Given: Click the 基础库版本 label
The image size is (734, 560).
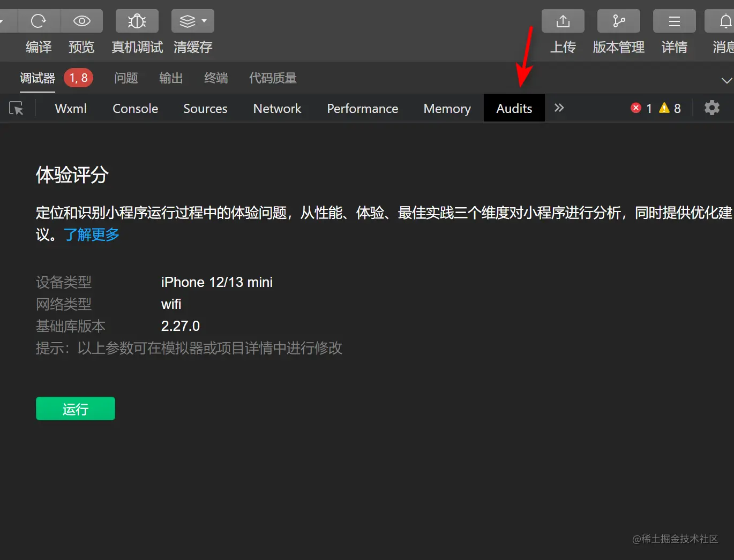Looking at the screenshot, I should [71, 326].
